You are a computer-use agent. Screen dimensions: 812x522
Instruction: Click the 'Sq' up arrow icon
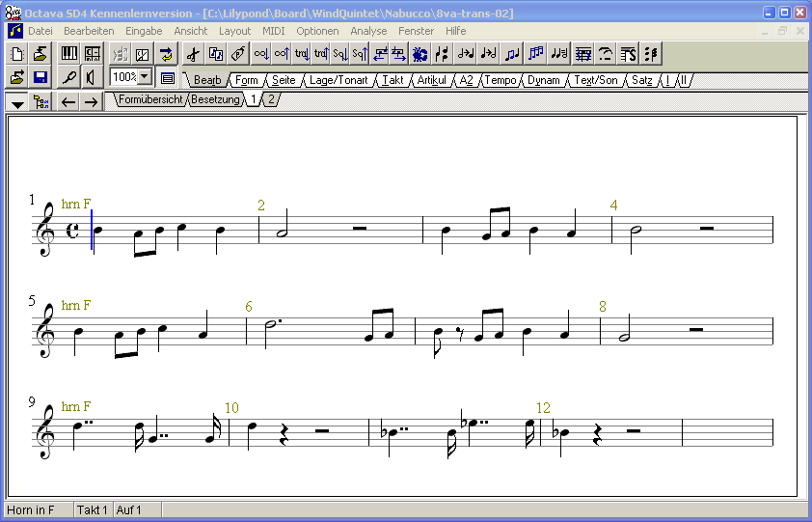pos(360,54)
